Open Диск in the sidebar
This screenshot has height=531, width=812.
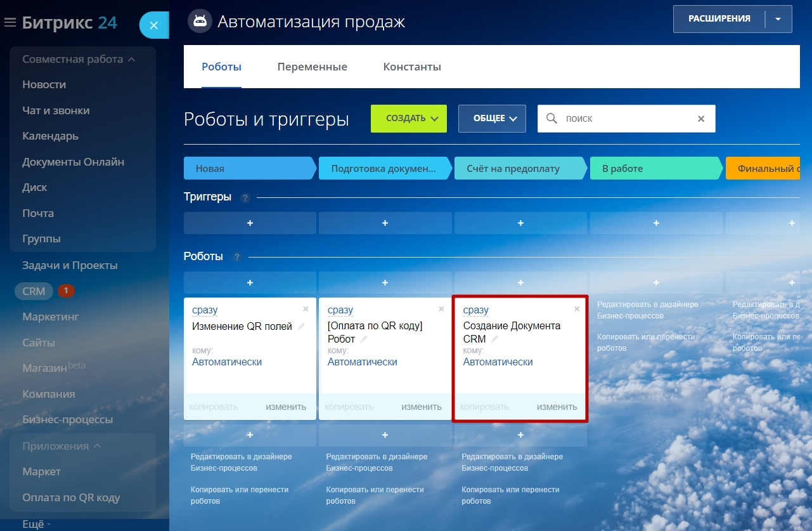click(x=35, y=187)
